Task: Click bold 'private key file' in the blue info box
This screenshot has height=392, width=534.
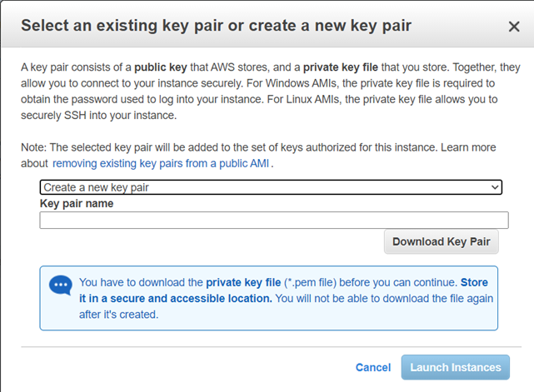Action: (x=243, y=282)
